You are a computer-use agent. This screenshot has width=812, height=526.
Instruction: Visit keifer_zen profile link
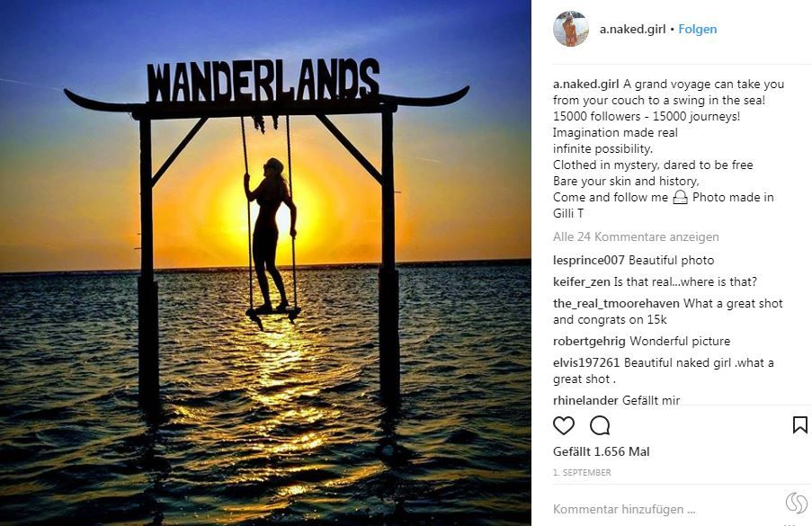581,281
